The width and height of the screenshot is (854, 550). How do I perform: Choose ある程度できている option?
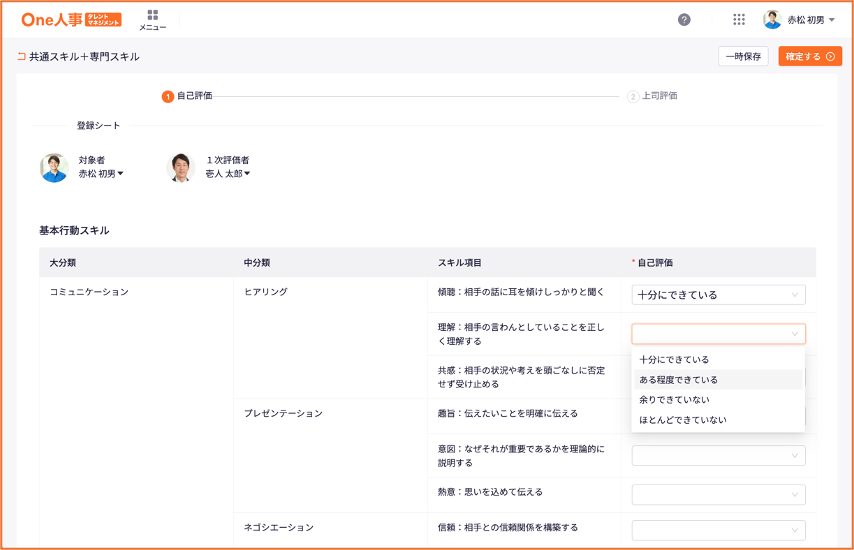tap(718, 380)
